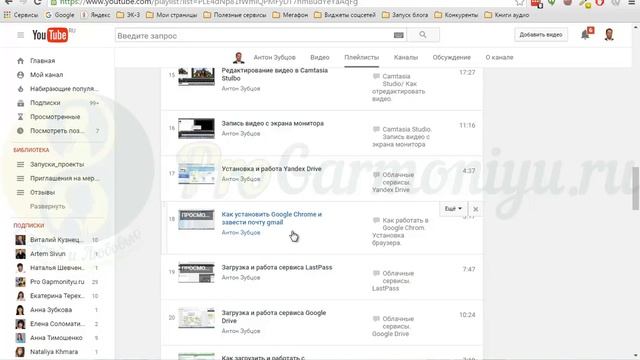Click the Просмотренные hourglass icon
This screenshot has width=640, height=360.
point(20,117)
